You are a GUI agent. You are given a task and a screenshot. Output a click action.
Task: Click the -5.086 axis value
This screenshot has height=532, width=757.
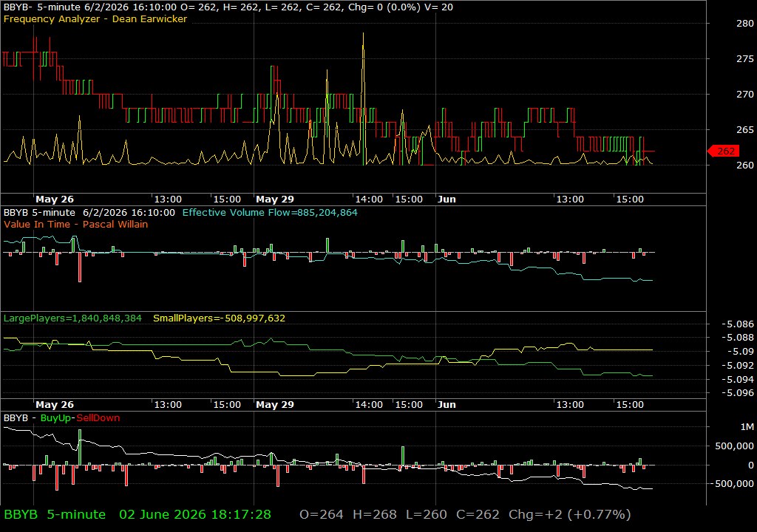click(x=737, y=324)
